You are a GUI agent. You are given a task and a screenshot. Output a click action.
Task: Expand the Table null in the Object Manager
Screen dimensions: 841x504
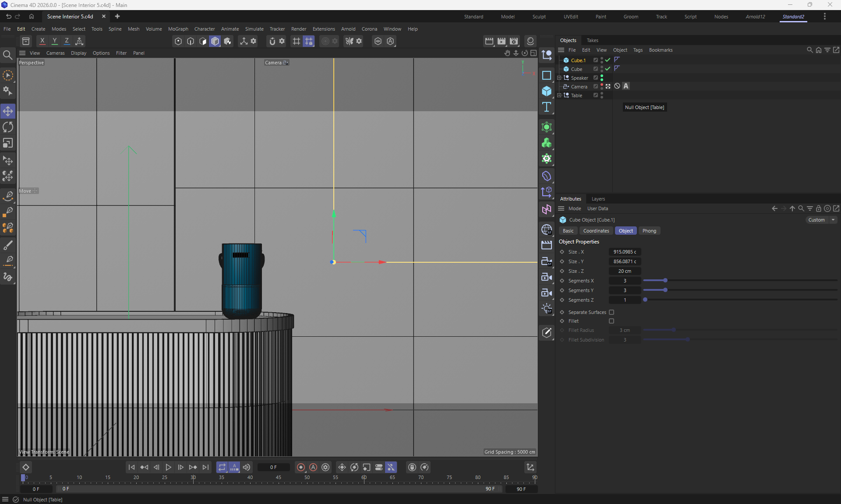(x=559, y=95)
